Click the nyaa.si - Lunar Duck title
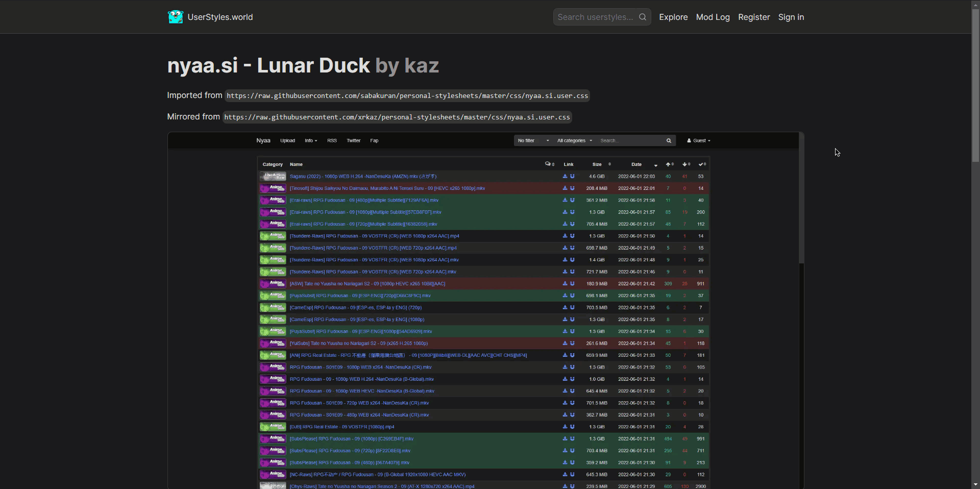This screenshot has height=489, width=980. 268,65
